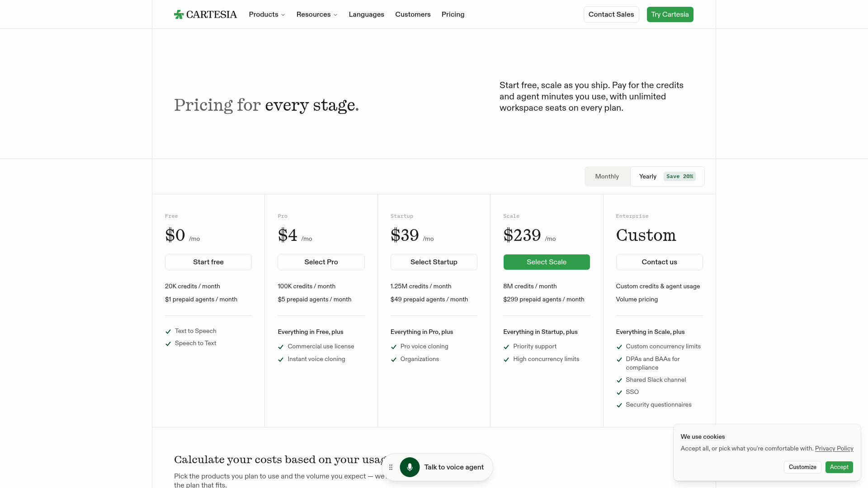Click 'Organizations' feature text
This screenshot has height=488, width=868.
point(420,359)
